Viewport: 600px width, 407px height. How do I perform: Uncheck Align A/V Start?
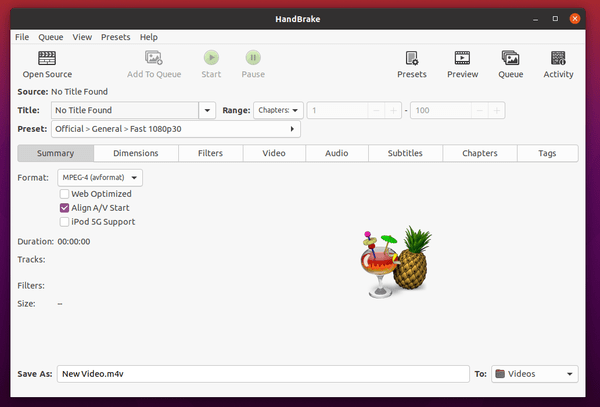(x=64, y=208)
